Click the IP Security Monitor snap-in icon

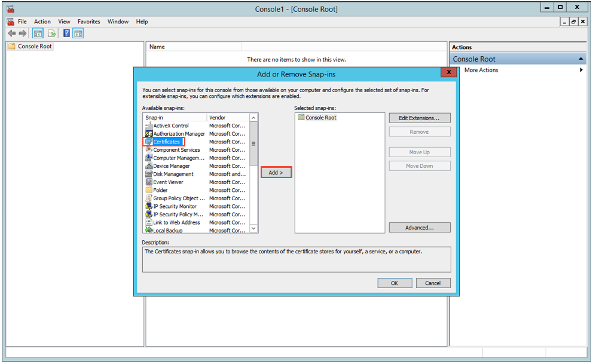point(149,206)
